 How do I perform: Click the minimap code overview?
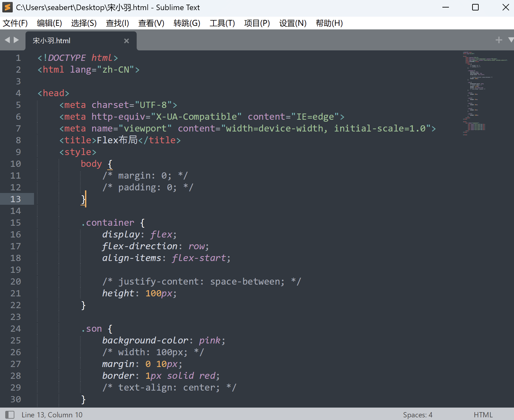[485, 93]
